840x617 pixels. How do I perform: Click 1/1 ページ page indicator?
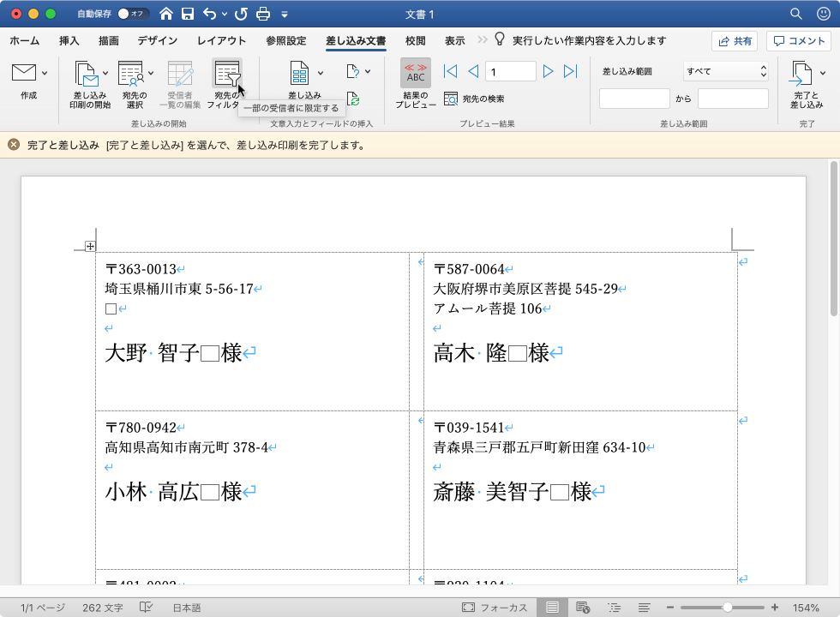click(x=42, y=608)
